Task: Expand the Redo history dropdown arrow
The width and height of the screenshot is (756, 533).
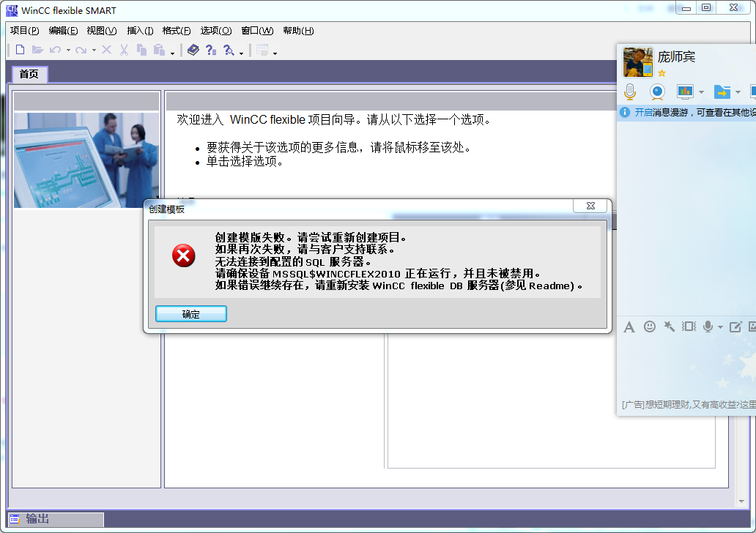Action: click(94, 50)
